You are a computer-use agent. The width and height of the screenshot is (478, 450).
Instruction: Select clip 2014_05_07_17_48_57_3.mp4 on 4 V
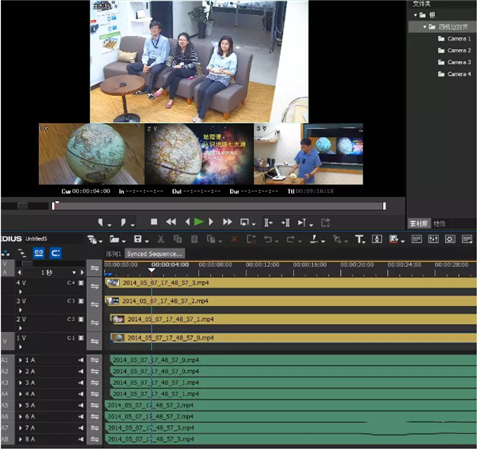tap(290, 283)
